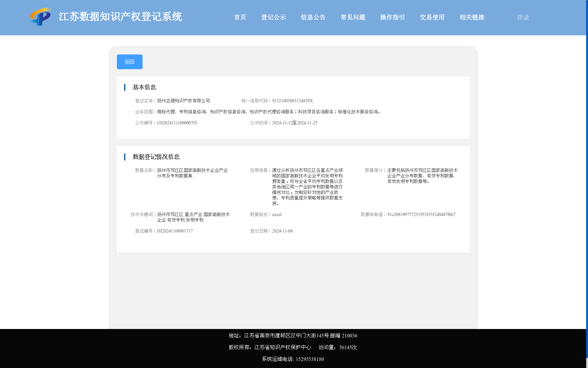Open the 登记公示 menu item
Viewport: 588px width, 368px height.
(x=273, y=17)
